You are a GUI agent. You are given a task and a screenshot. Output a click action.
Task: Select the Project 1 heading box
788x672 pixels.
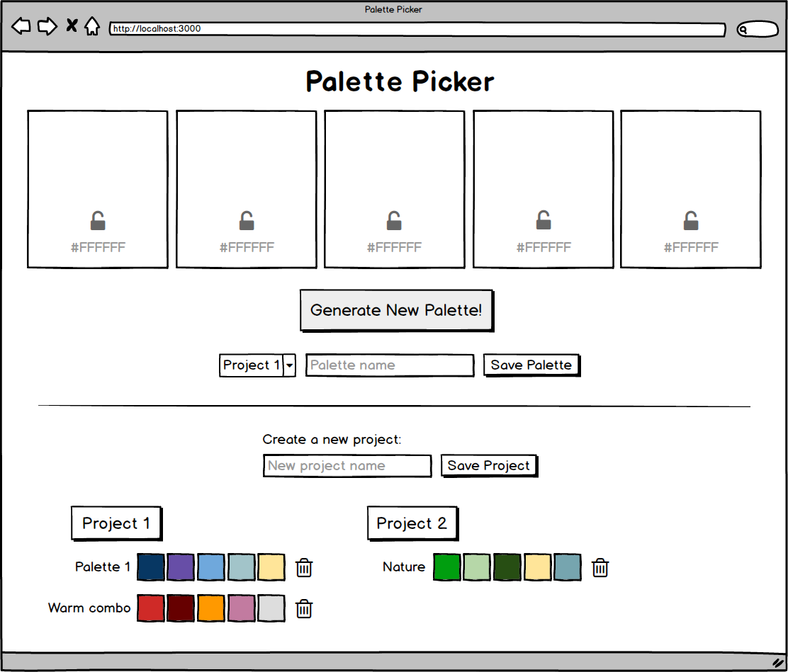coord(116,523)
